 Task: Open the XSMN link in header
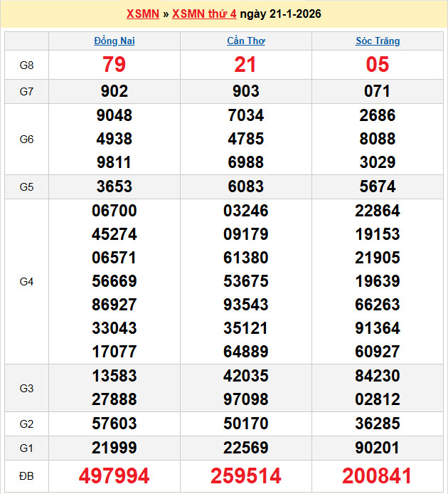[x=142, y=14]
